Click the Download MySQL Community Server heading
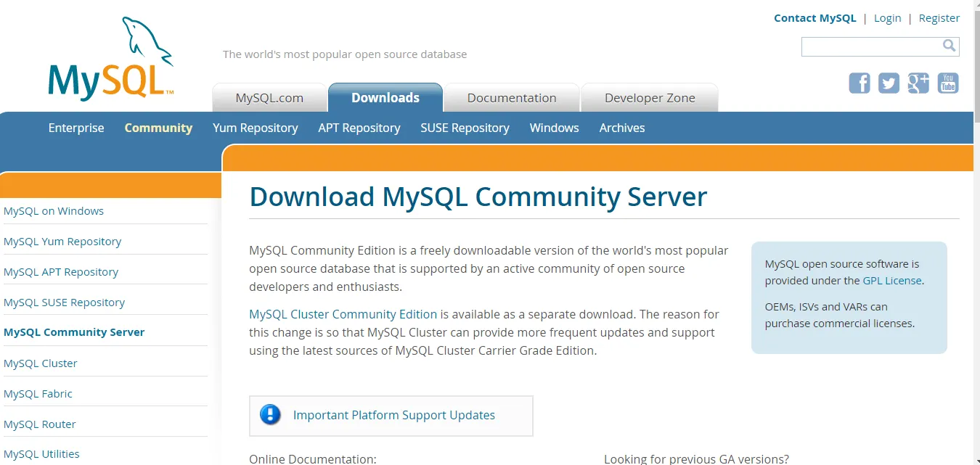The image size is (980, 465). (478, 197)
